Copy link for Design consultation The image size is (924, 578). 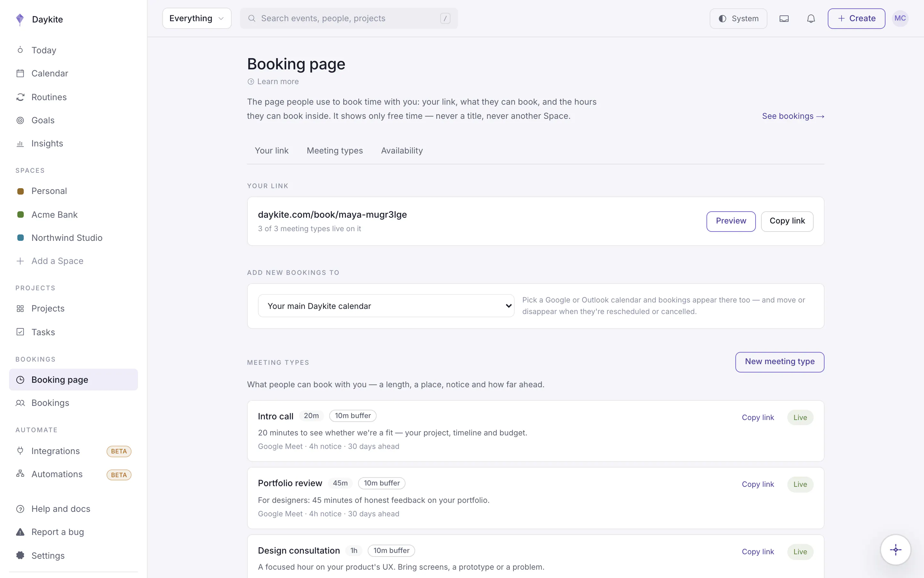coord(757,552)
